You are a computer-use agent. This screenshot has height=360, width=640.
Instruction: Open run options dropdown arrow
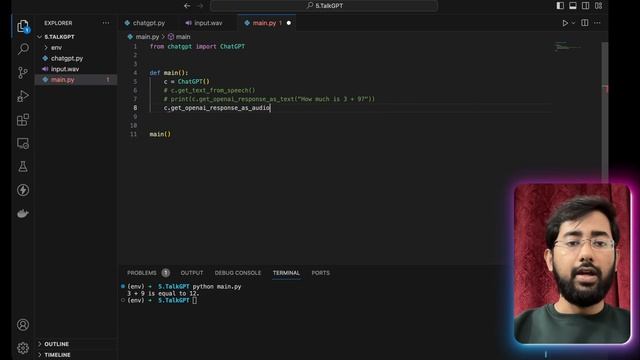[573, 23]
